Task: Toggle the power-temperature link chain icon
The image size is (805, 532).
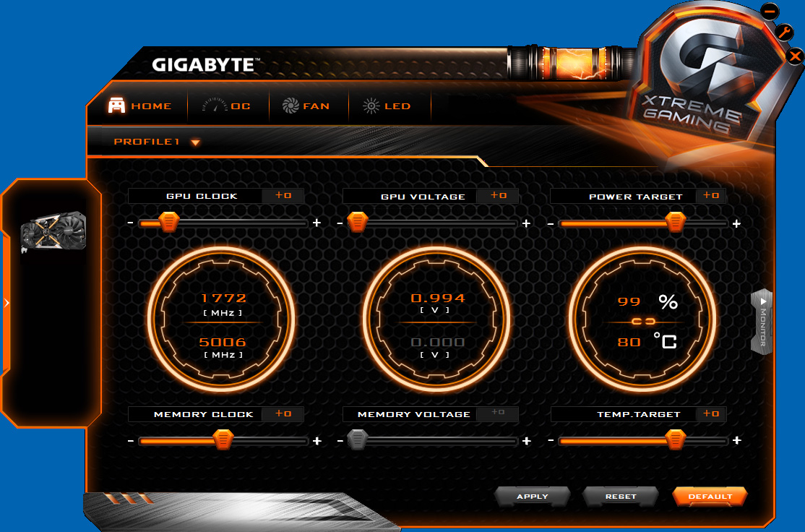Action: point(643,322)
